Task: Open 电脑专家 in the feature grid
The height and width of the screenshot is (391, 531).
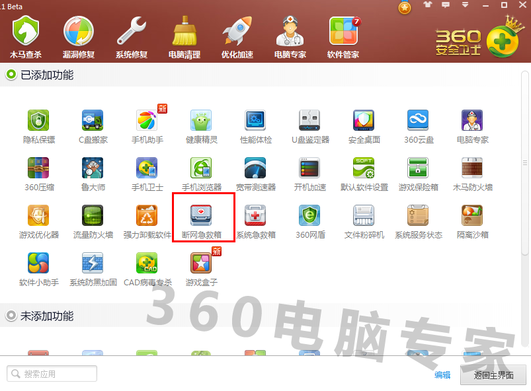Action: (472, 126)
